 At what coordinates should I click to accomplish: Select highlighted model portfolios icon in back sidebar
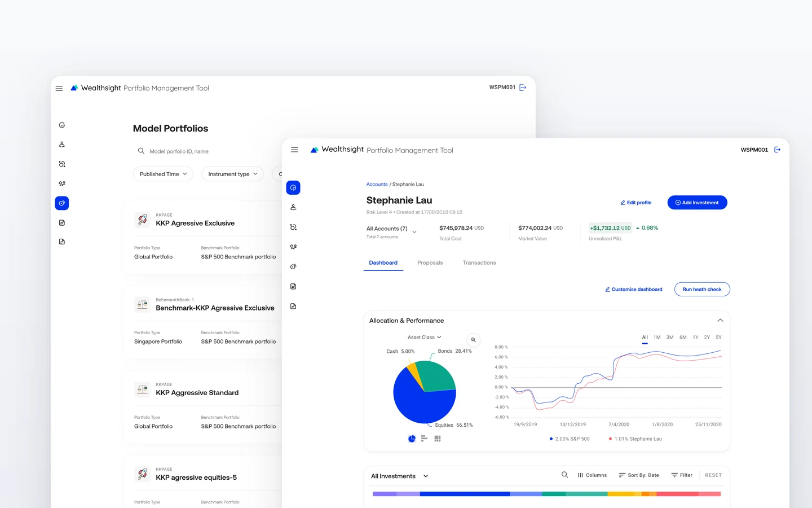click(62, 203)
